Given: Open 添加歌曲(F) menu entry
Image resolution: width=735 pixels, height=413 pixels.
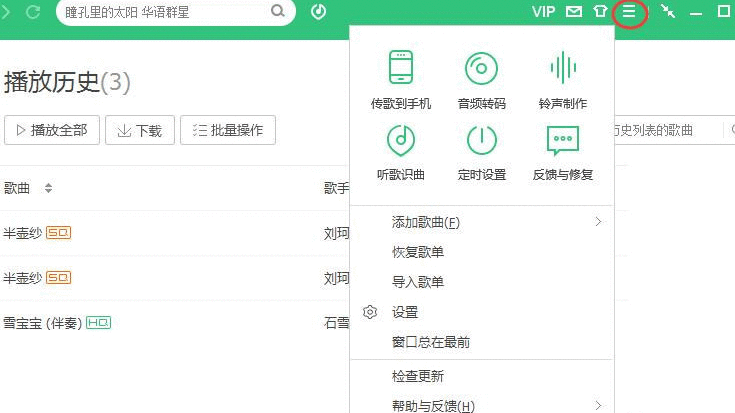Looking at the screenshot, I should pos(482,222).
